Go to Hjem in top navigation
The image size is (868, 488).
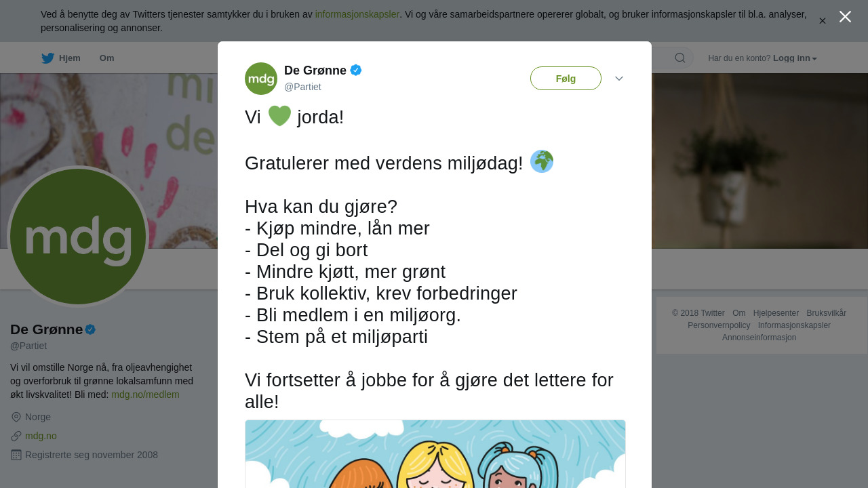coord(69,58)
